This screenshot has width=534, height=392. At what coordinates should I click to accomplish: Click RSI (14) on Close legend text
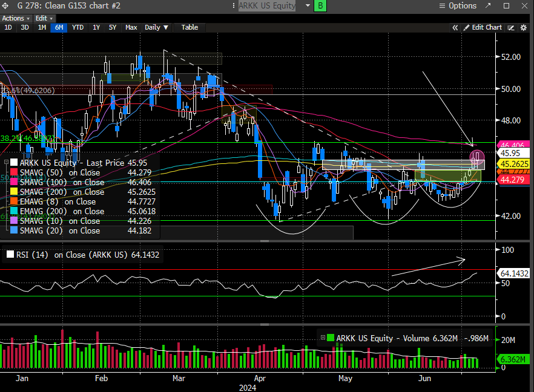pos(71,255)
